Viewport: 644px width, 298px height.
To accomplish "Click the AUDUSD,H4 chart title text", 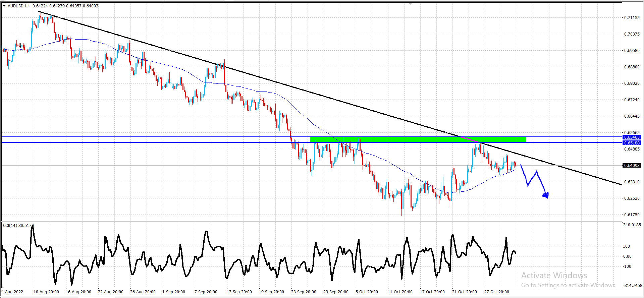I will (x=18, y=6).
